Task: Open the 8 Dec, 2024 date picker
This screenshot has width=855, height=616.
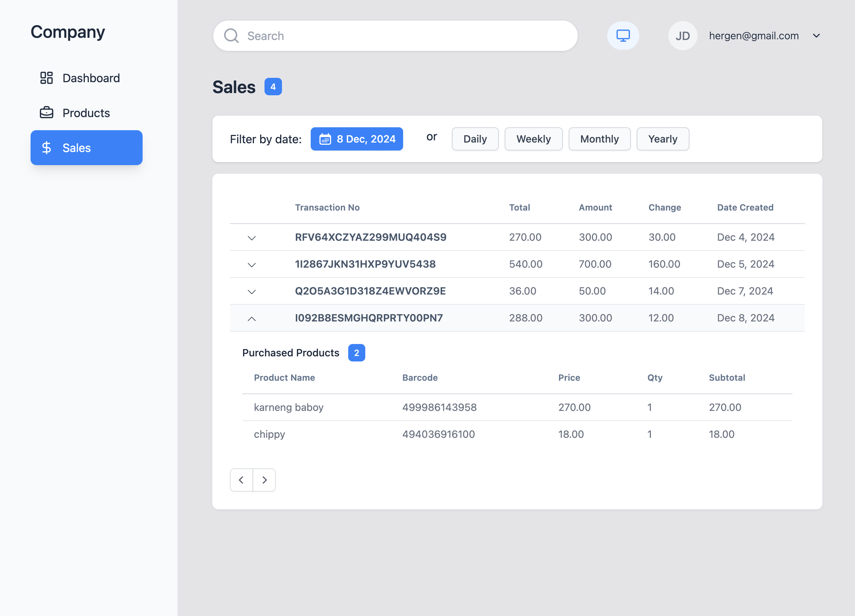Action: [x=357, y=139]
